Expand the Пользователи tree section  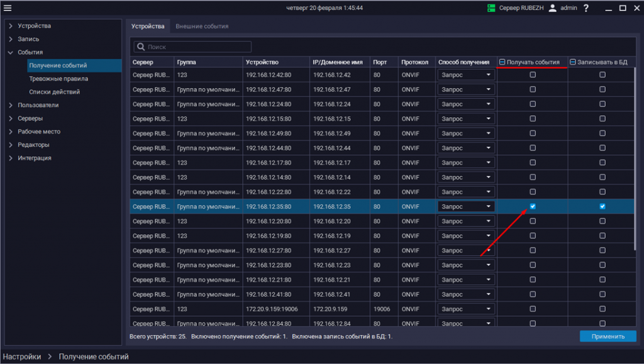click(x=11, y=105)
